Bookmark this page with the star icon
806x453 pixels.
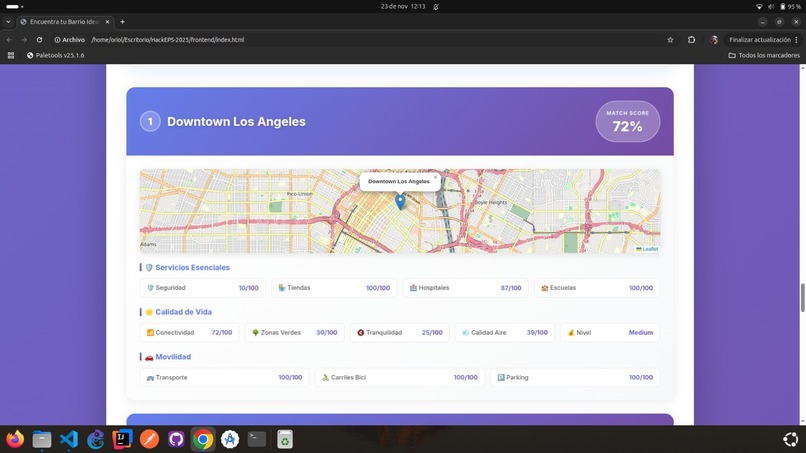tap(670, 40)
